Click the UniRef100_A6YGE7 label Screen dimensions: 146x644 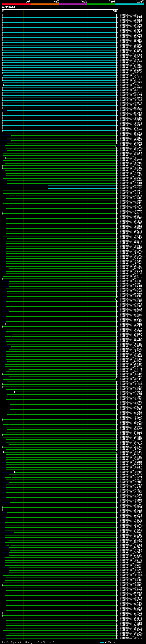coord(131,37)
